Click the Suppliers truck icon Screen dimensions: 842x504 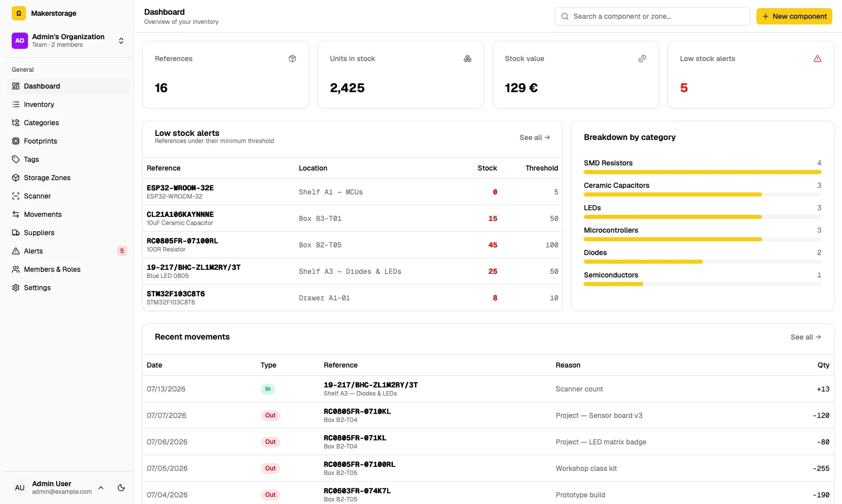click(x=16, y=233)
